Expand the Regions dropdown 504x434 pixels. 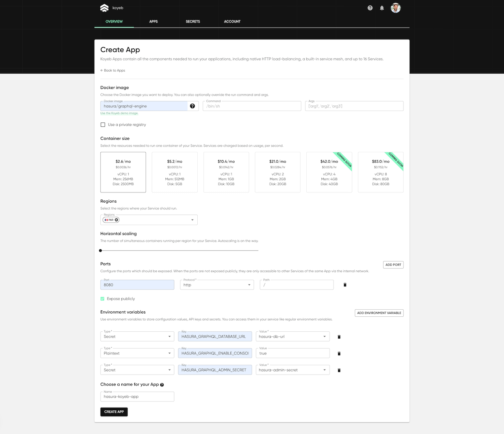tap(192, 220)
